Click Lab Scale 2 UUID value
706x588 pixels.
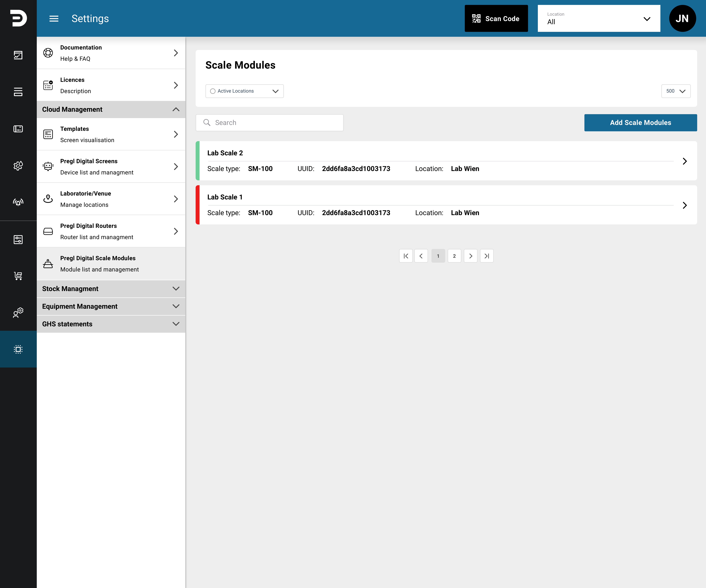[x=356, y=169]
